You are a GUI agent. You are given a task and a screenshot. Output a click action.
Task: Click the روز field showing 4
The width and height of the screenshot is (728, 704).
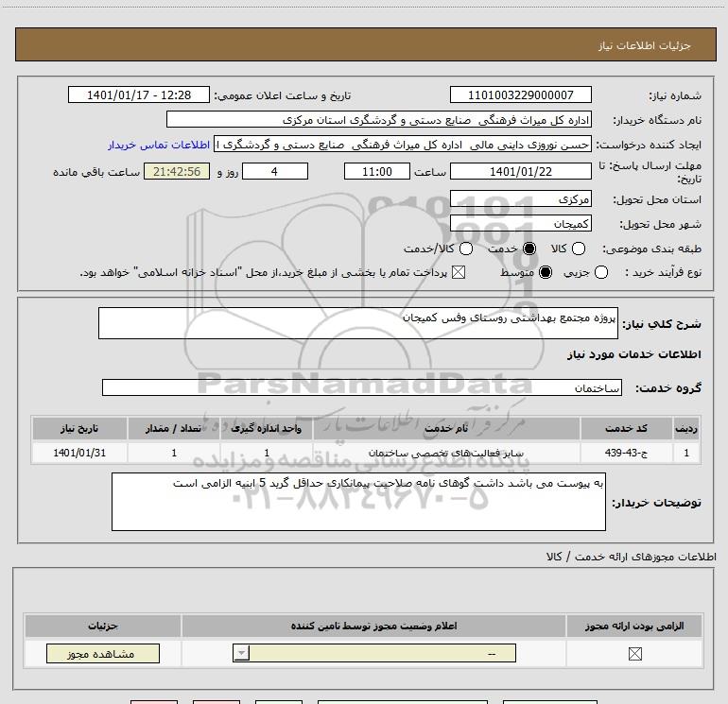pos(275,172)
